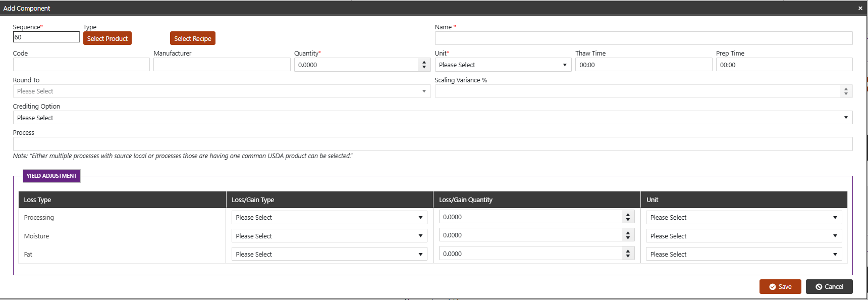Decrease Scaling Variance with down arrow
868x300 pixels.
[846, 94]
